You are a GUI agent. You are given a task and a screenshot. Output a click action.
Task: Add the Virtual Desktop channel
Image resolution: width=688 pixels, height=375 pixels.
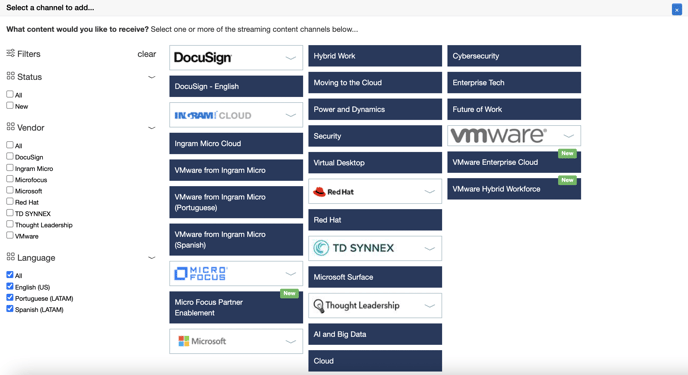[x=375, y=163]
